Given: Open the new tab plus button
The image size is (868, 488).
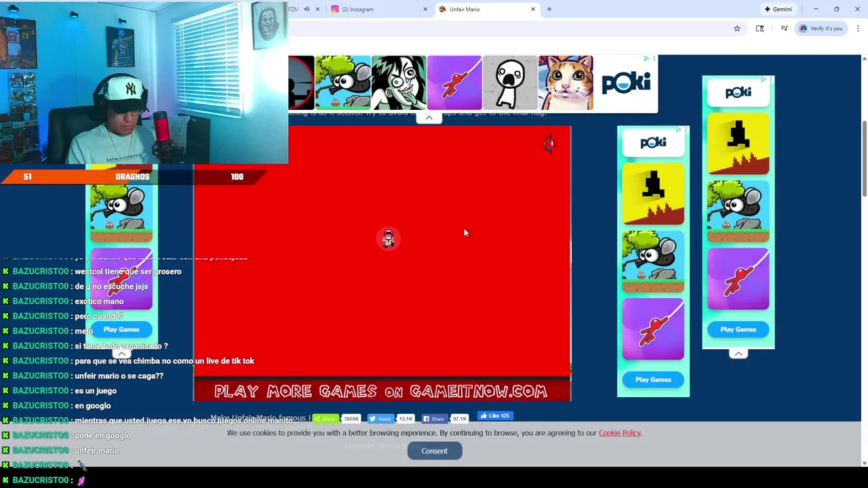Looking at the screenshot, I should coord(549,9).
